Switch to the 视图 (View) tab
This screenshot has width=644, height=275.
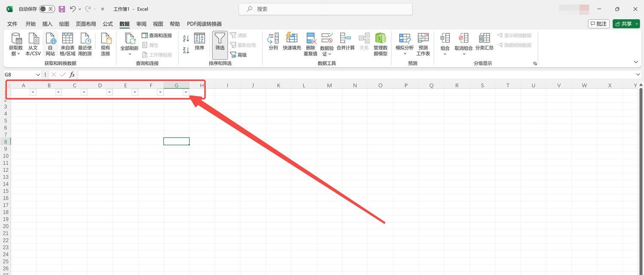tap(158, 24)
